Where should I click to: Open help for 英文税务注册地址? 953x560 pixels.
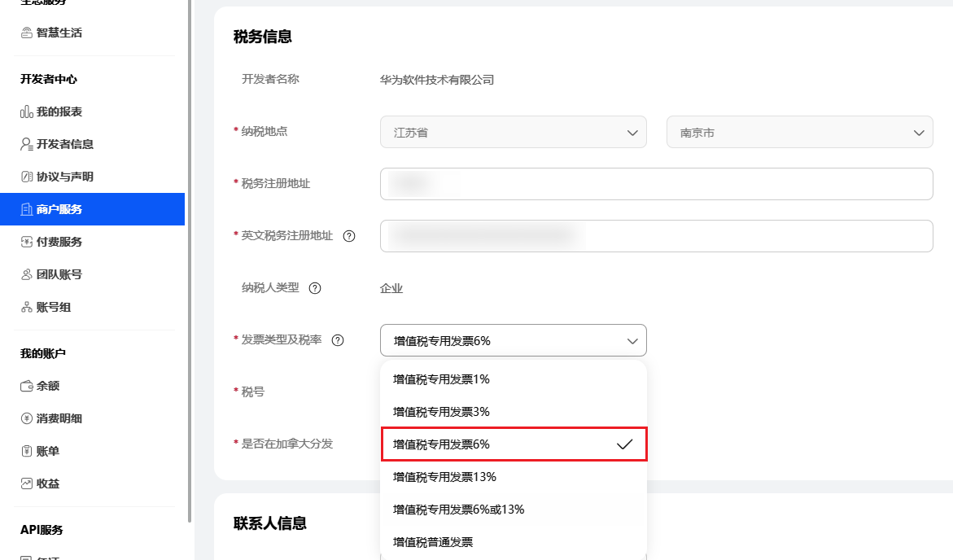(349, 236)
